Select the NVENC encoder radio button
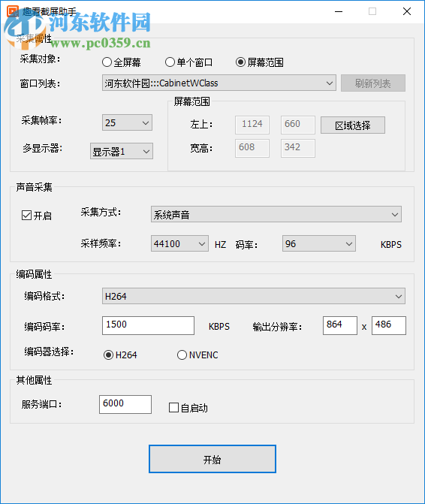The height and width of the screenshot is (504, 425). 197,355
